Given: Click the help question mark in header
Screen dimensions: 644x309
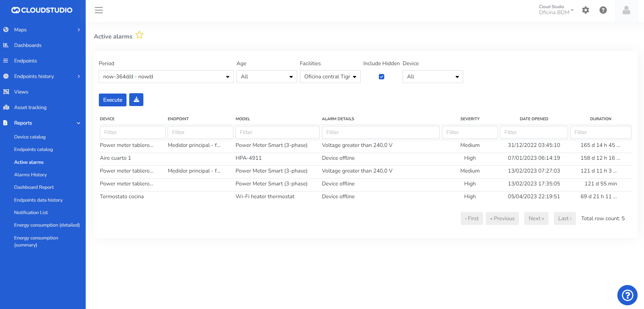Looking at the screenshot, I should (x=603, y=10).
